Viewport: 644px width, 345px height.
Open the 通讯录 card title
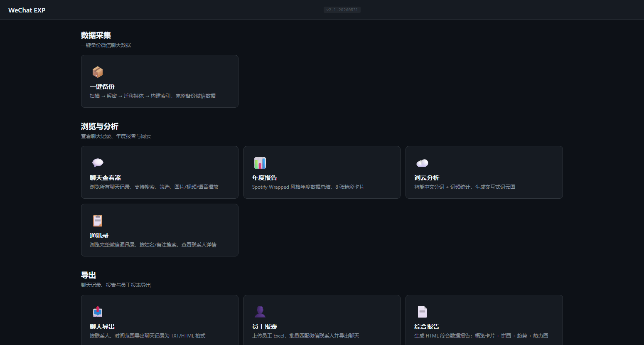click(x=99, y=236)
